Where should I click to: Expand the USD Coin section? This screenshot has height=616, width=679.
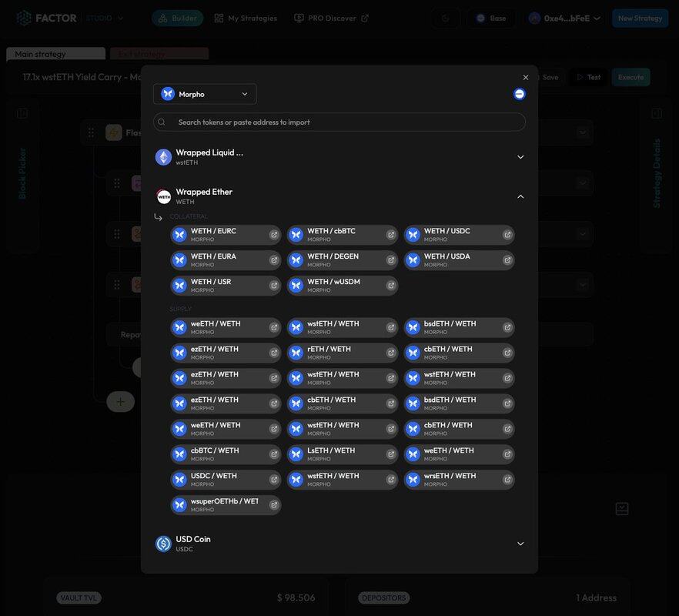[520, 544]
